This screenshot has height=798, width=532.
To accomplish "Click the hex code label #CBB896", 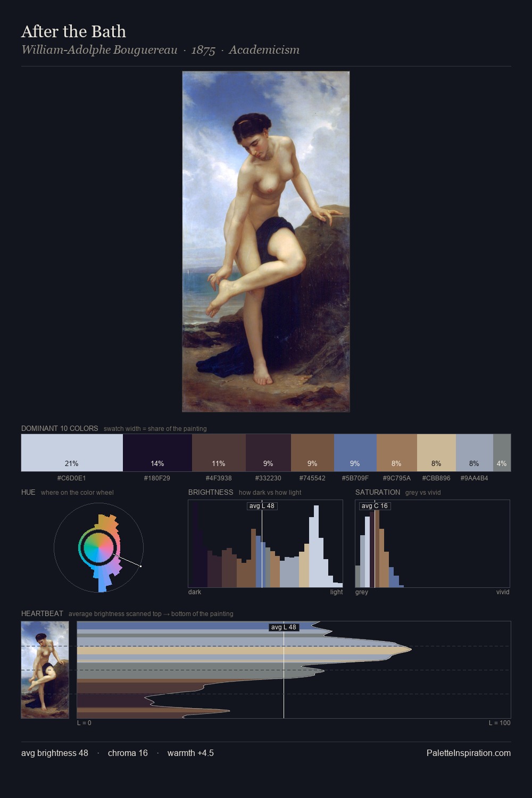I will click(436, 478).
